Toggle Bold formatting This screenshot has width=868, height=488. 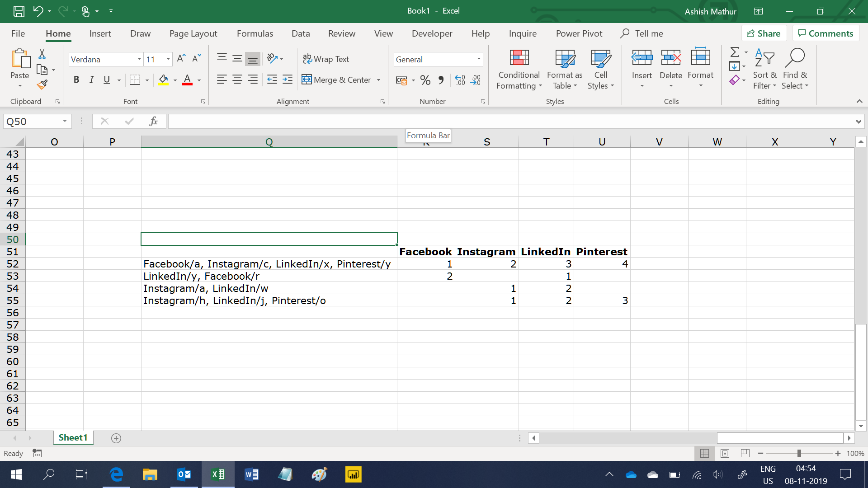point(76,80)
